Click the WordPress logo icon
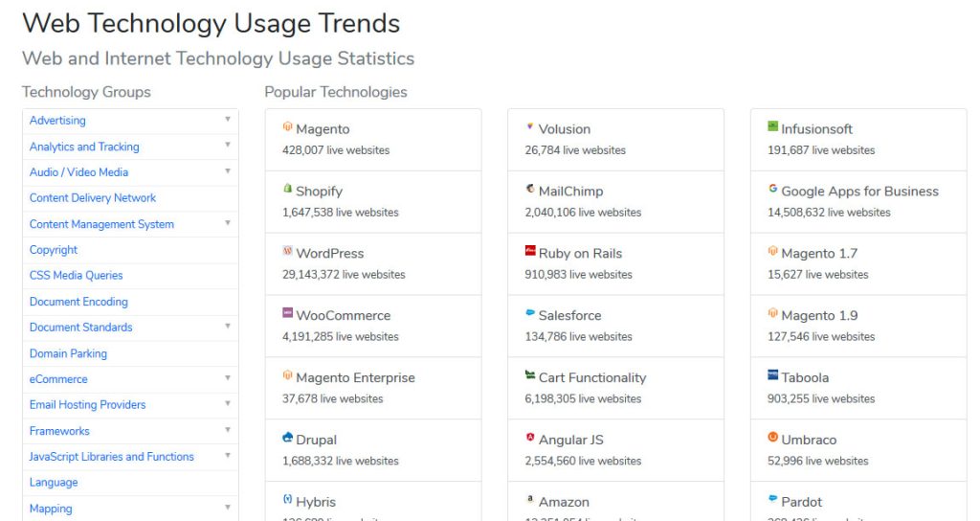Screen dimensions: 980x521 point(287,251)
